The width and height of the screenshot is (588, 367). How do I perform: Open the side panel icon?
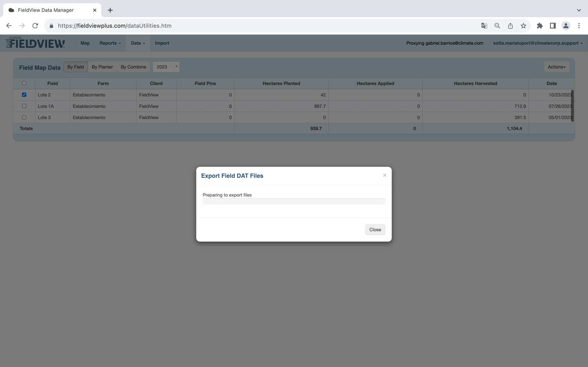553,25
